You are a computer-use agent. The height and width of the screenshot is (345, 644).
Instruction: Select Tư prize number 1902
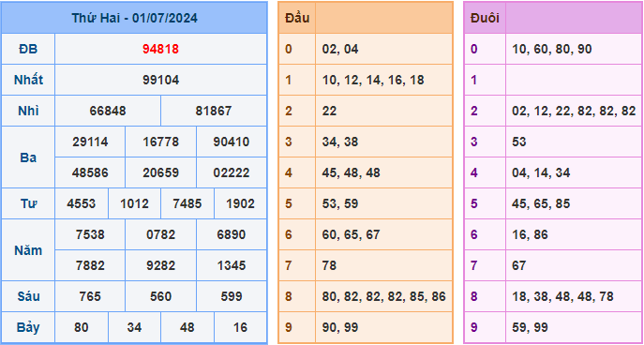[240, 203]
